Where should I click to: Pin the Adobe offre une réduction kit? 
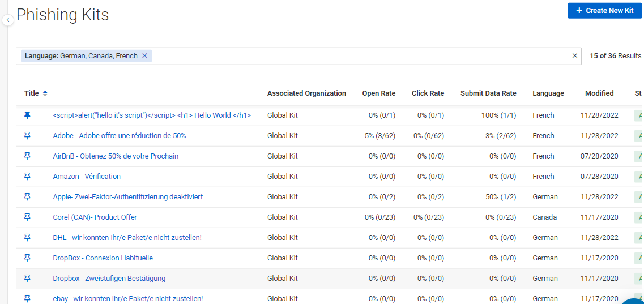[x=28, y=136]
